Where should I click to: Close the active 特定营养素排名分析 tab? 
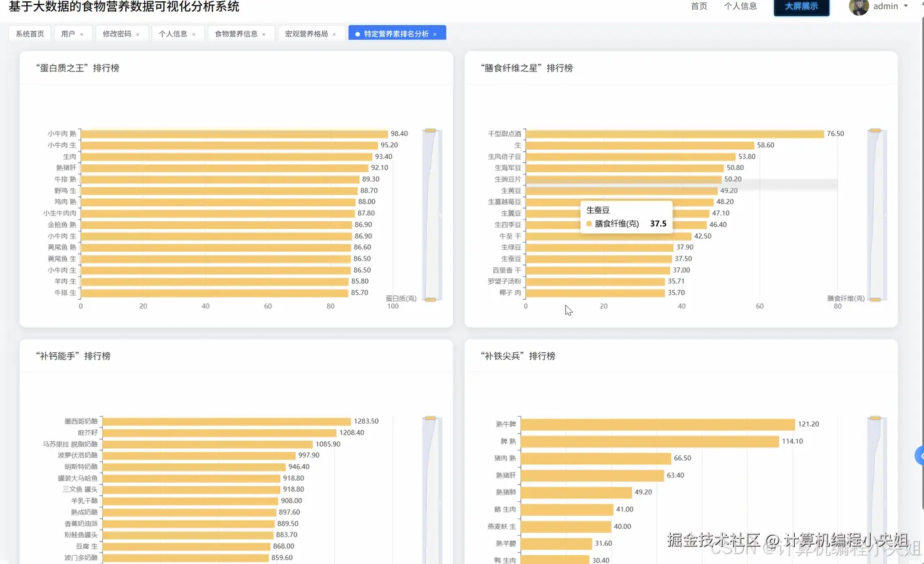434,33
